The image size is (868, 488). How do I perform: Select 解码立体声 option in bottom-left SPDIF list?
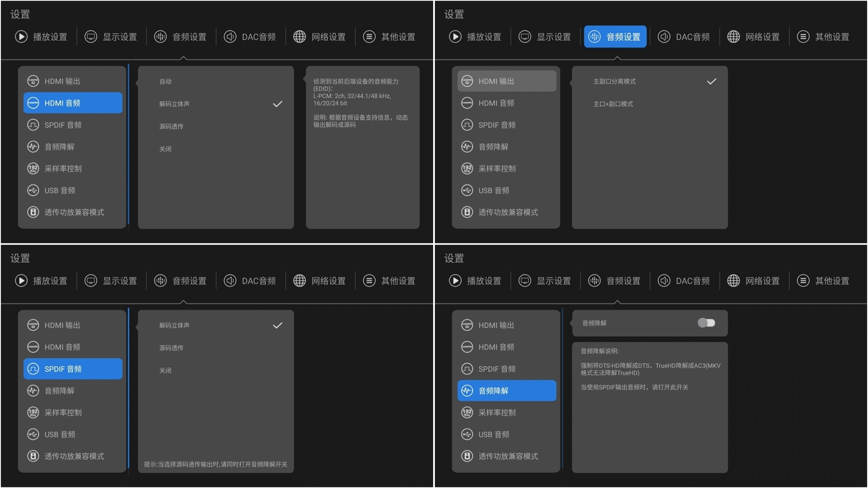(x=216, y=325)
